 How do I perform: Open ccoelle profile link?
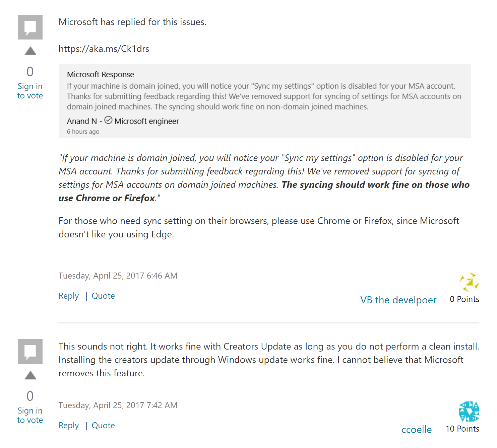coord(416,430)
